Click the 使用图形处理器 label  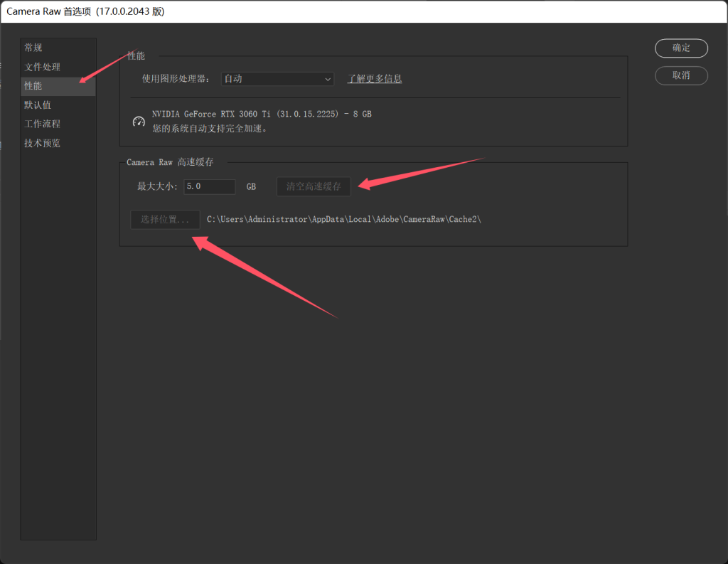176,79
